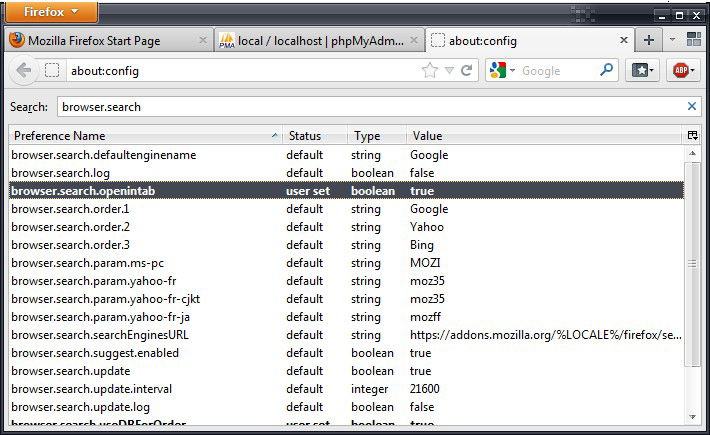The image size is (710, 435).
Task: Open the Google search engine selector
Action: point(502,71)
